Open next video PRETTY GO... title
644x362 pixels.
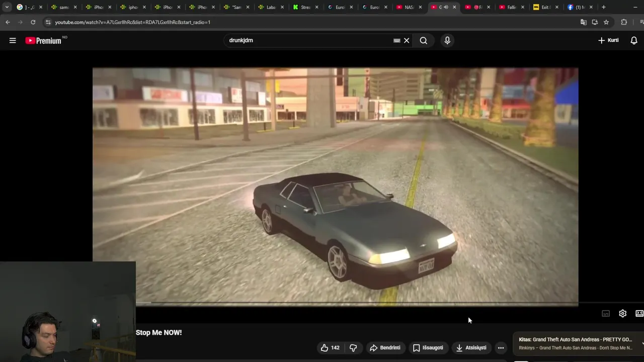(575, 339)
